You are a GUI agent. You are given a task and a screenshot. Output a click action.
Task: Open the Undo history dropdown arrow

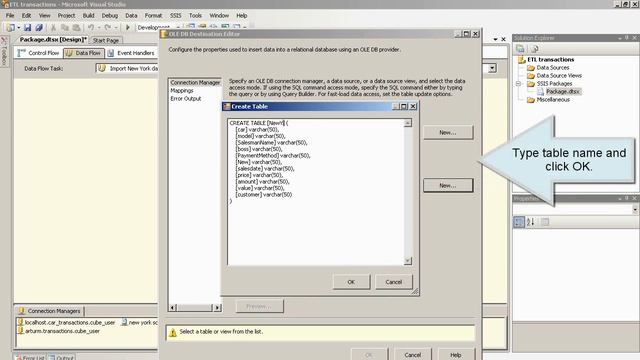99,27
